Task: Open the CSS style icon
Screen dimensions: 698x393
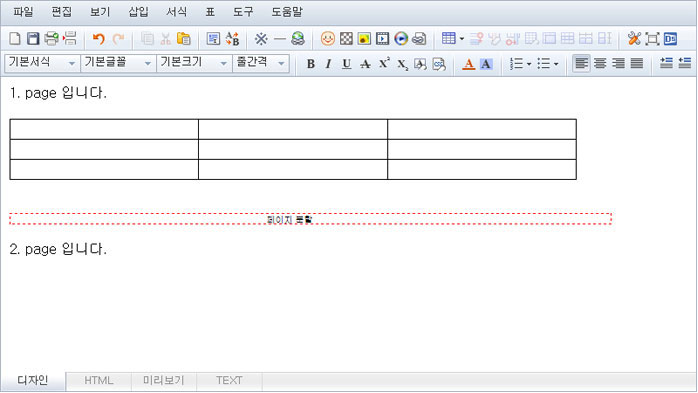Action: click(438, 64)
